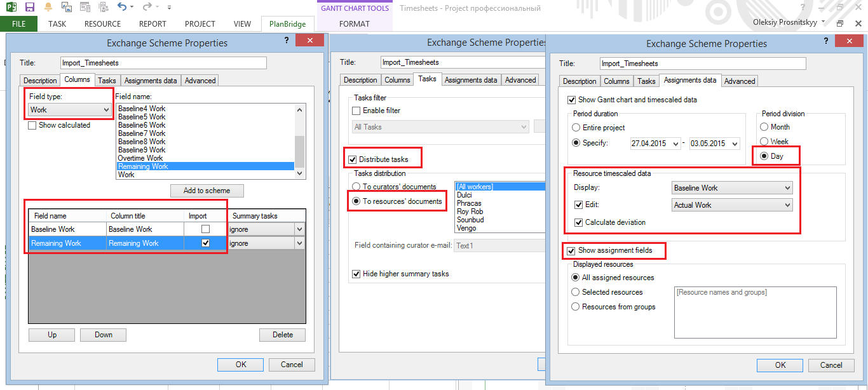Select To curators' documents radio button
Image resolution: width=868 pixels, height=390 pixels.
(x=356, y=187)
